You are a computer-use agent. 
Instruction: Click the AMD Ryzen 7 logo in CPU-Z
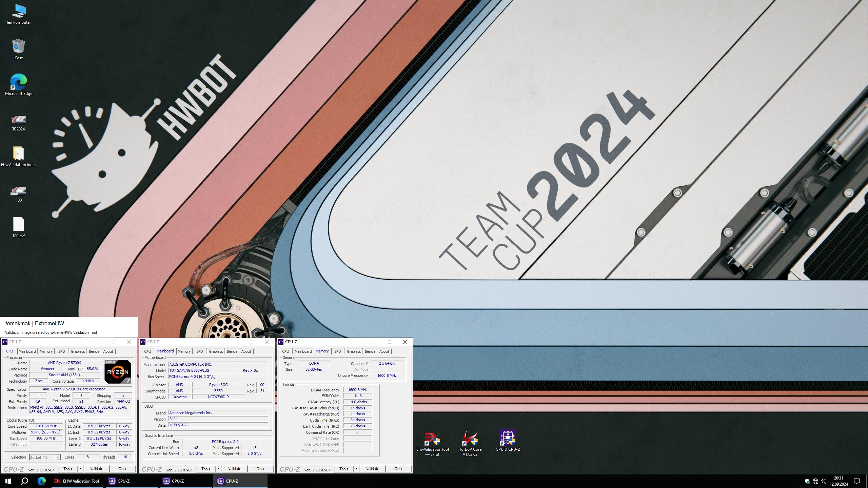coord(118,371)
